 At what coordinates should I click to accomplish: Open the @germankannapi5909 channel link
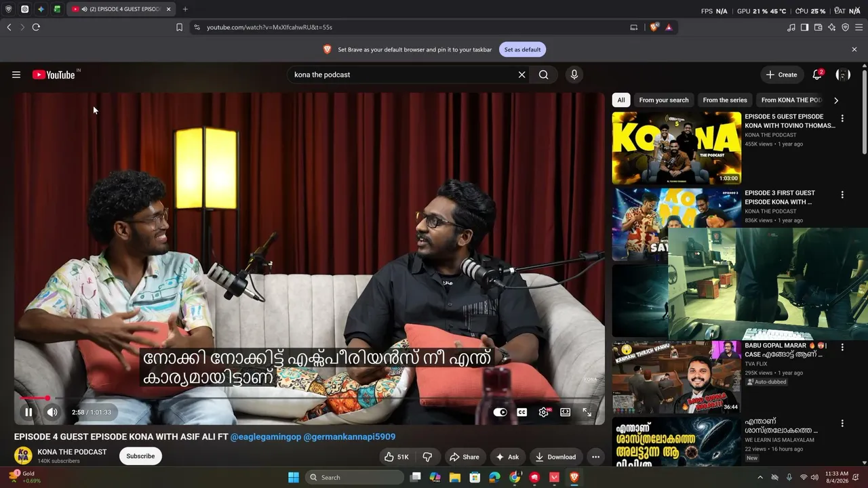(349, 437)
